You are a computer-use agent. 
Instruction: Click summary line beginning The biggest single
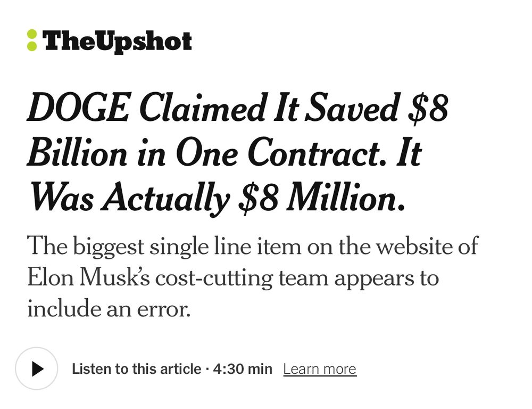point(253,246)
